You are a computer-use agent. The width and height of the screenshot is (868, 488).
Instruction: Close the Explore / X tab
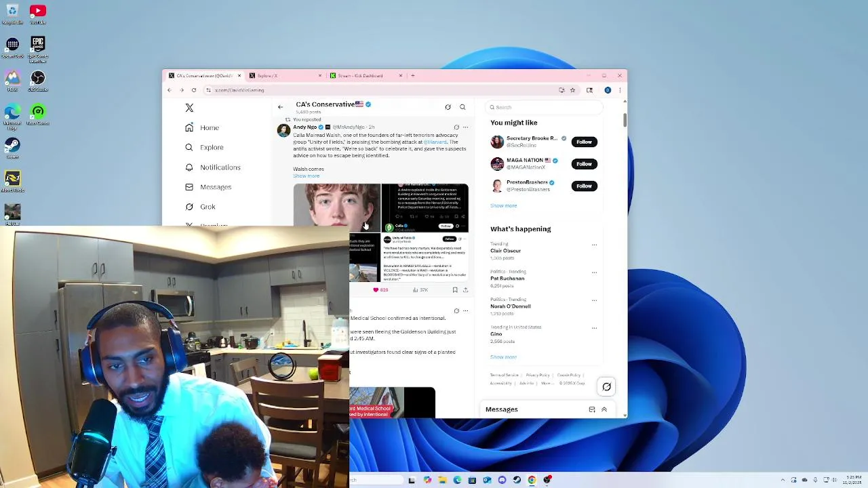point(319,76)
